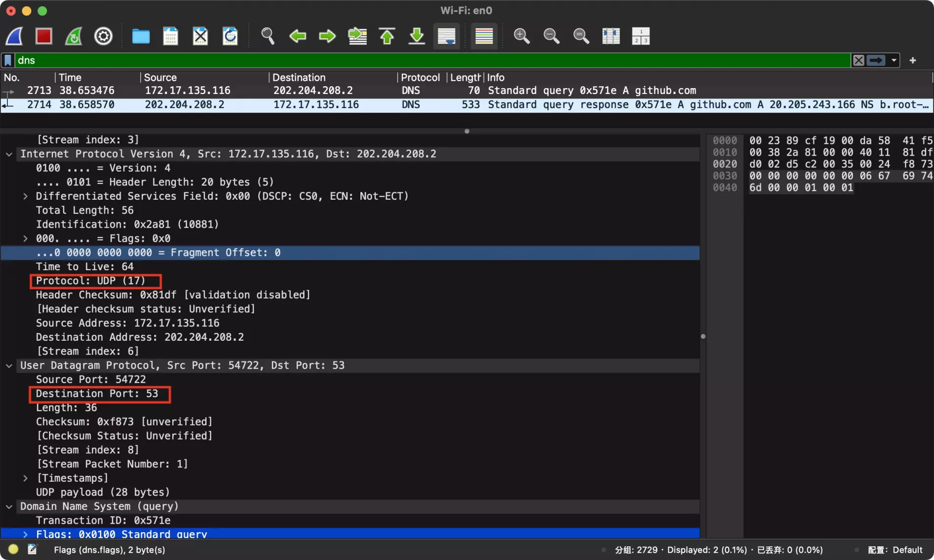Image resolution: width=934 pixels, height=560 pixels.
Task: Select Total Length: 56 row
Action: [350, 210]
